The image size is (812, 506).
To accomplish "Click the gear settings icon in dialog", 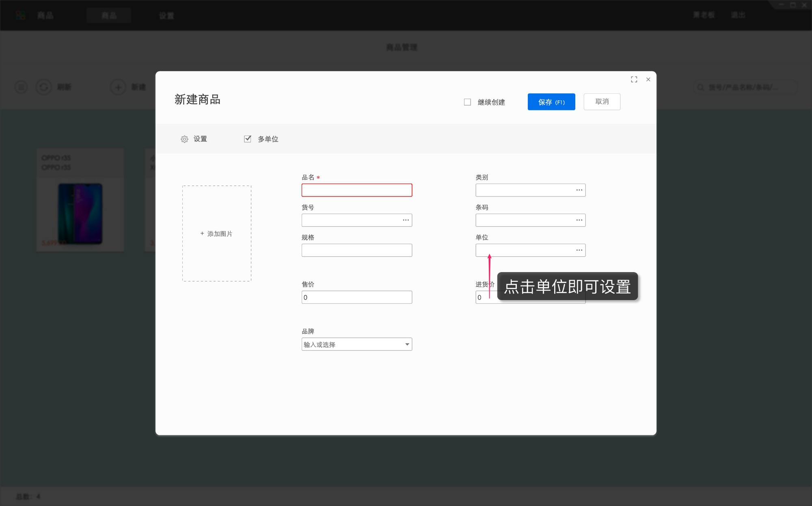I will (x=184, y=139).
